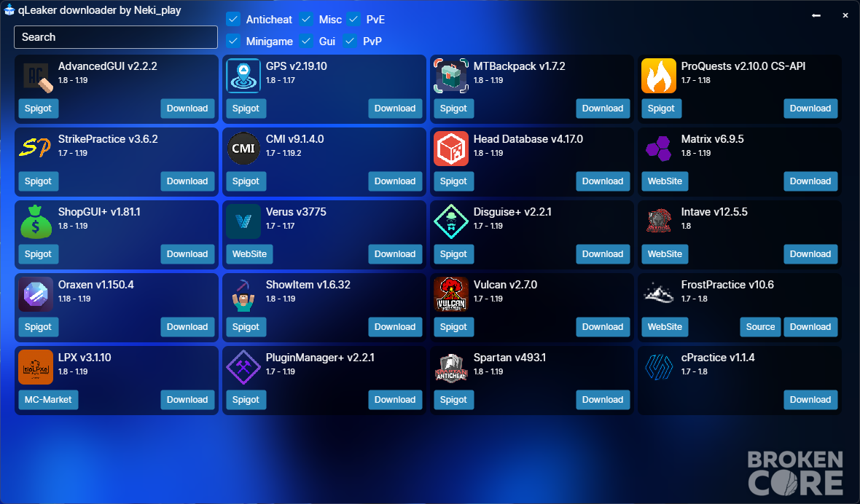The height and width of the screenshot is (504, 860).
Task: Disable the PvE filter checkbox
Action: [353, 19]
